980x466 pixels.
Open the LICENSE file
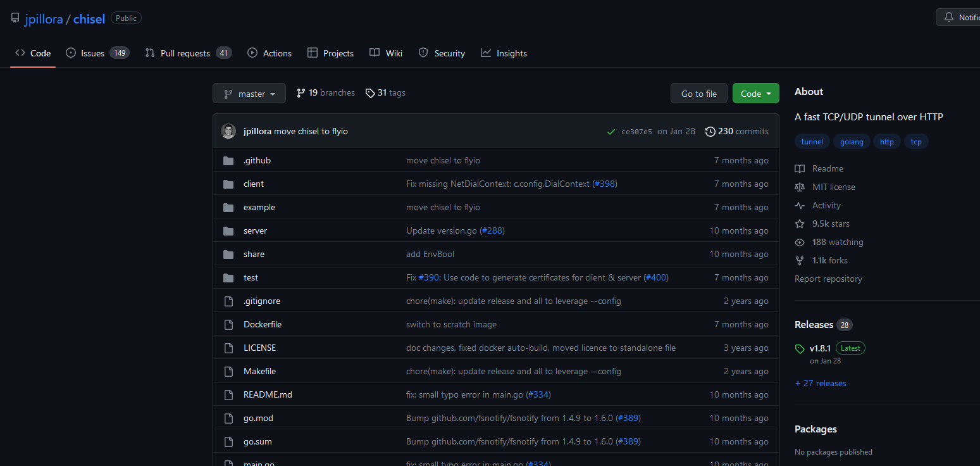[x=259, y=348]
